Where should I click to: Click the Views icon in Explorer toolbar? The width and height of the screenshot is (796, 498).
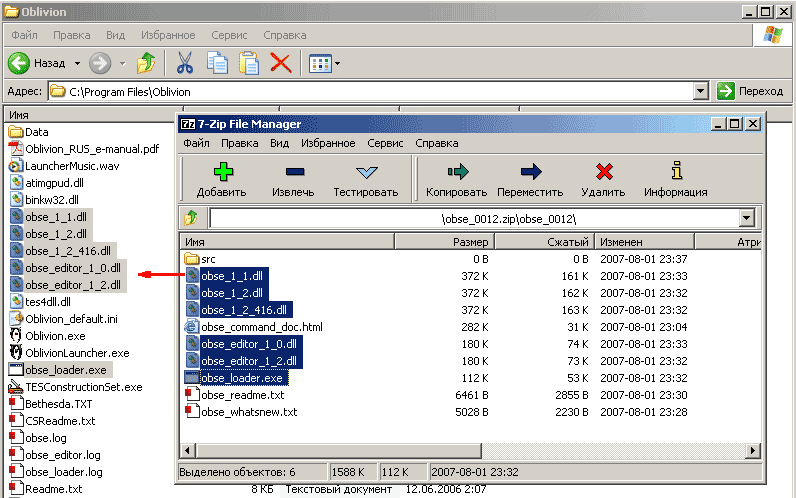click(320, 63)
